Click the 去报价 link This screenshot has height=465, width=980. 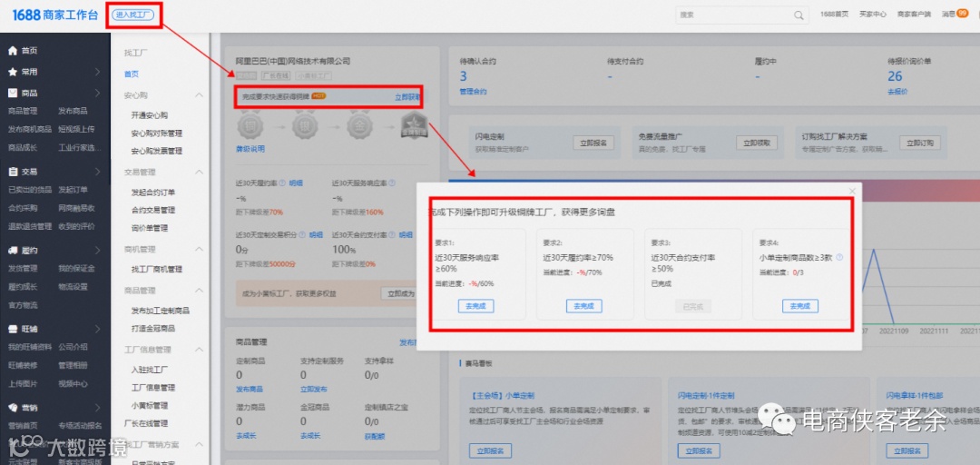[x=897, y=92]
